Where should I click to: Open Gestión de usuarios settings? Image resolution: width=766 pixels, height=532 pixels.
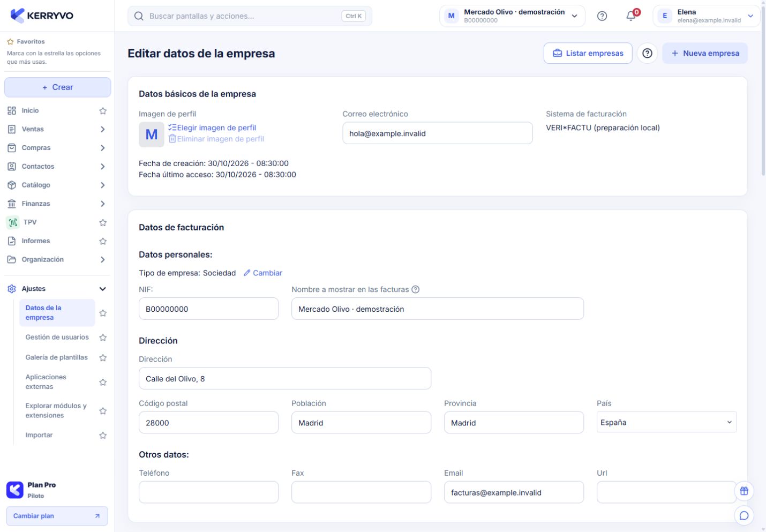pos(57,338)
